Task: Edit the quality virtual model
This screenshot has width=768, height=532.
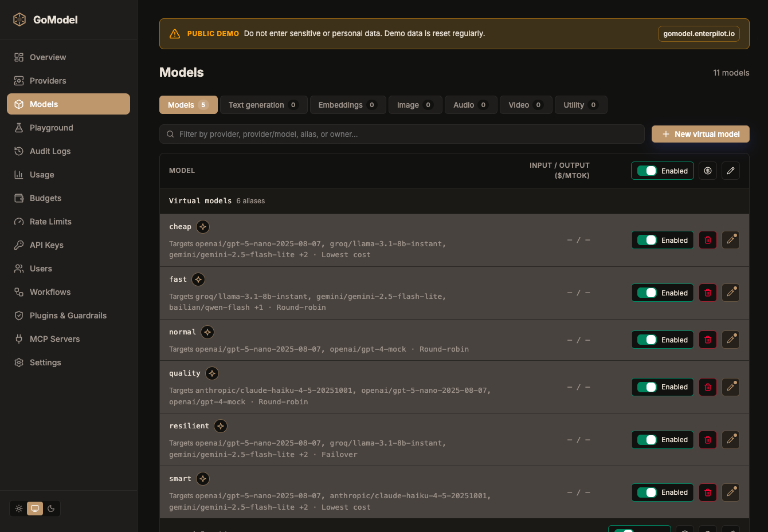Action: coord(731,387)
